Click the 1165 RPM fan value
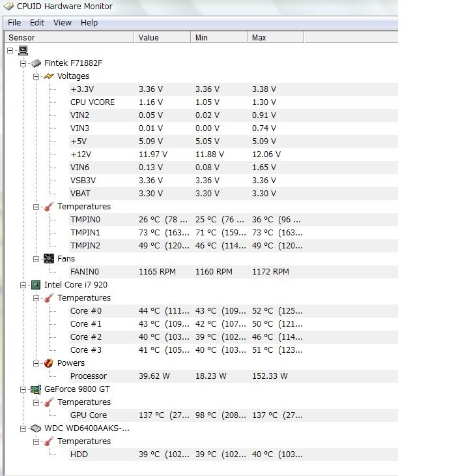Screen dimensions: 469x476 click(157, 272)
